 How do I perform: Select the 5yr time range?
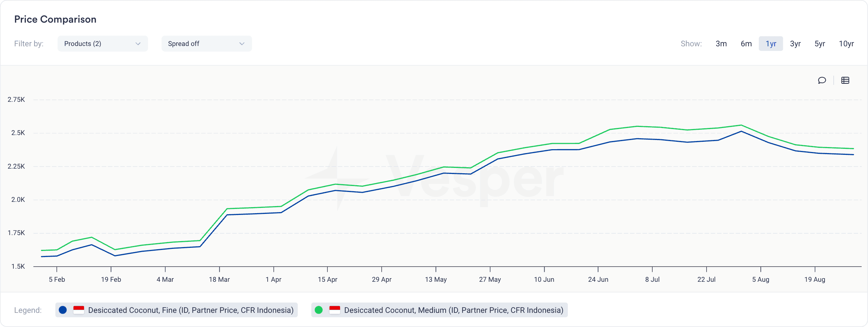(820, 43)
